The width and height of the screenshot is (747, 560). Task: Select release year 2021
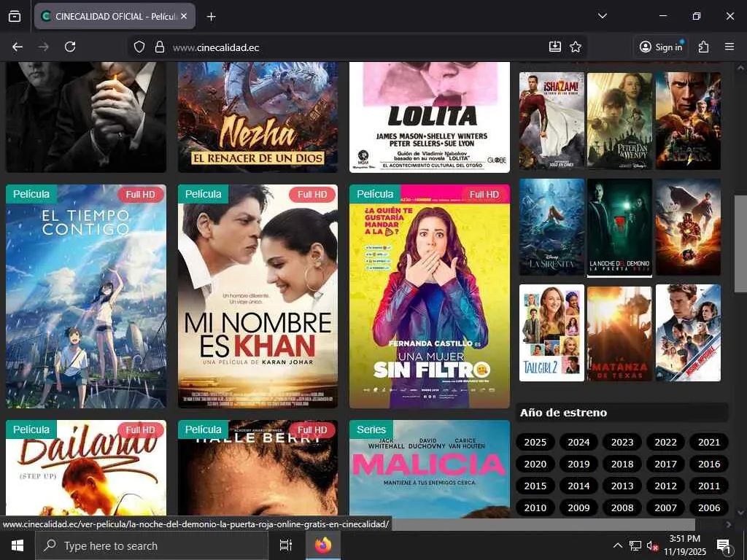[x=709, y=442]
